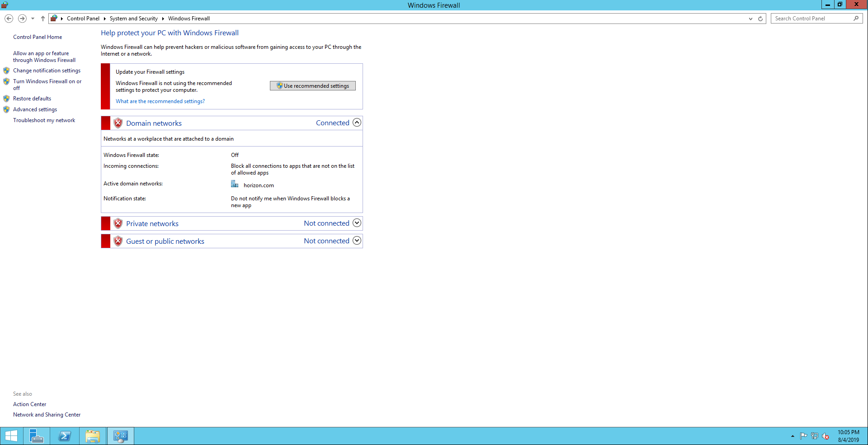Click the Search Control Panel field
The height and width of the screenshot is (445, 868).
click(x=811, y=19)
